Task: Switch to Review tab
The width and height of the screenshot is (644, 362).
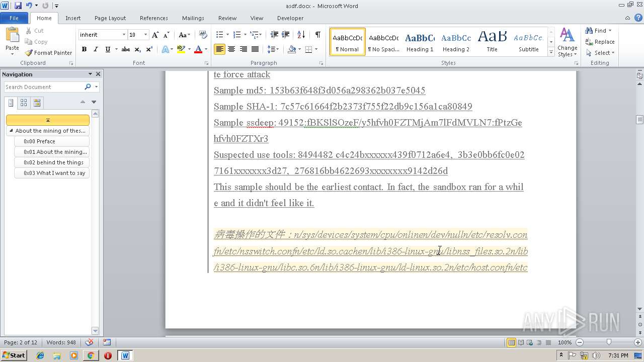Action: point(227,18)
